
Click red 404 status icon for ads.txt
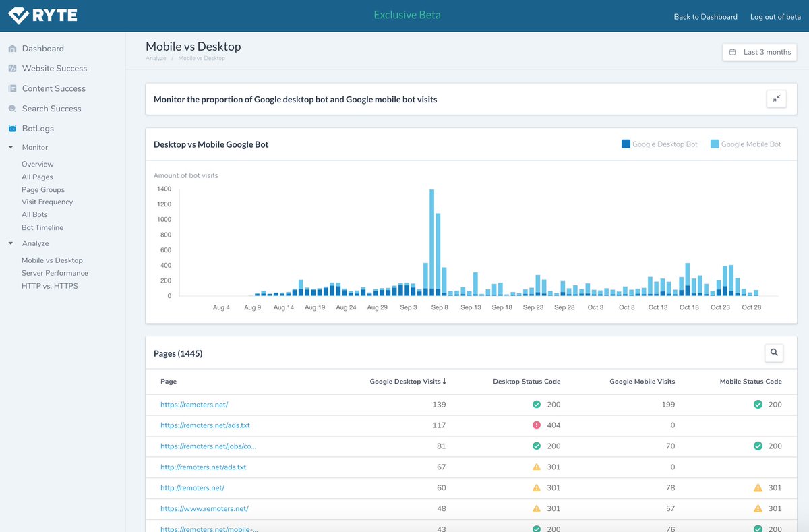tap(537, 425)
